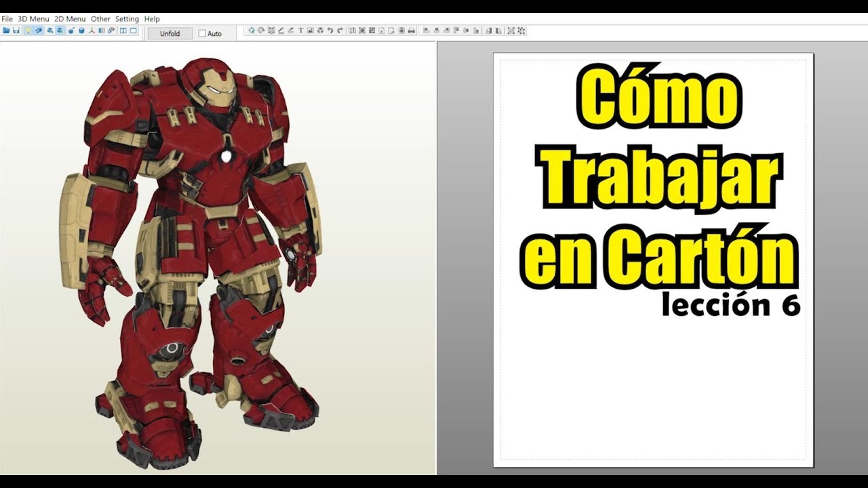Open the File menu
The height and width of the screenshot is (488, 868).
pos(7,19)
